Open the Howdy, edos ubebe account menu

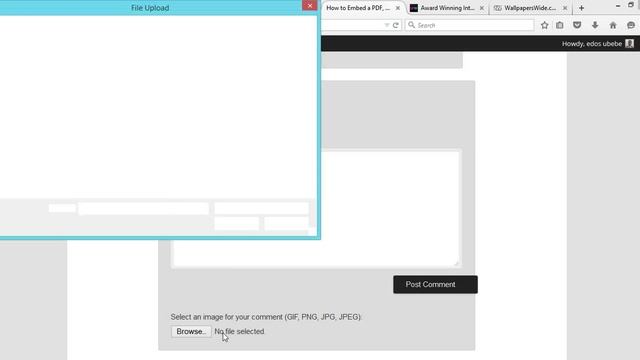pos(592,44)
